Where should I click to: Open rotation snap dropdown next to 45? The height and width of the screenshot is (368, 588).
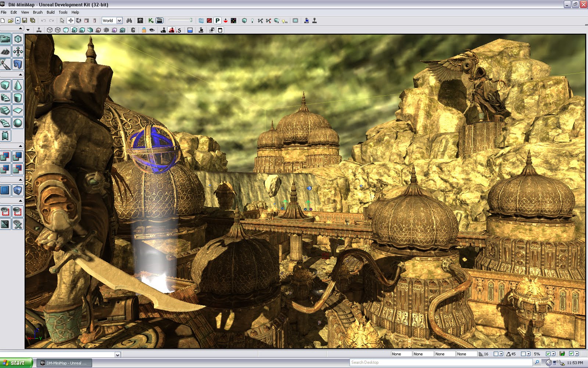529,354
